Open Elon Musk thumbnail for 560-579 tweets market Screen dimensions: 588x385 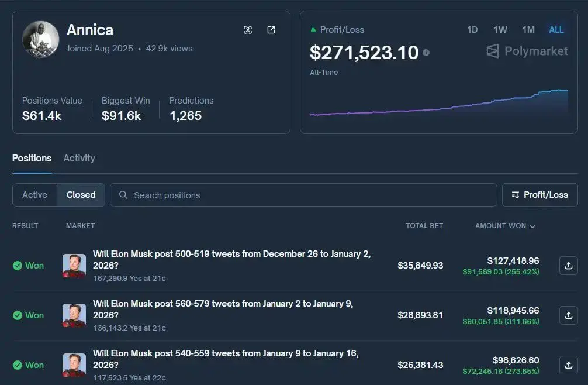tap(74, 315)
